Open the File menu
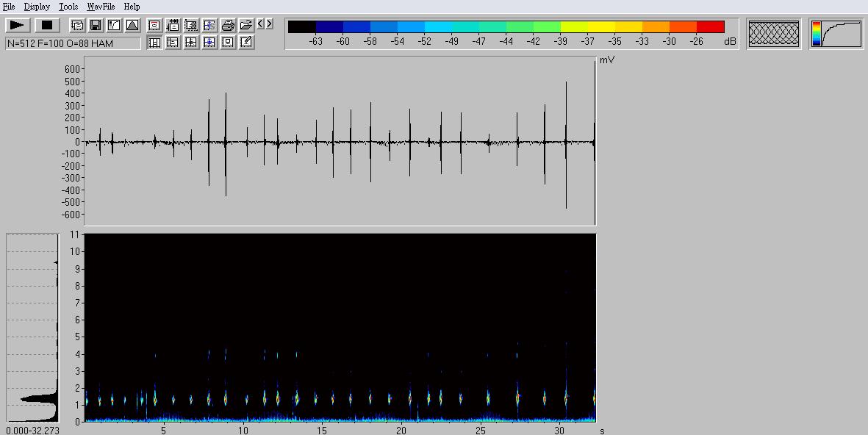Image resolution: width=868 pixels, height=435 pixels. tap(9, 7)
